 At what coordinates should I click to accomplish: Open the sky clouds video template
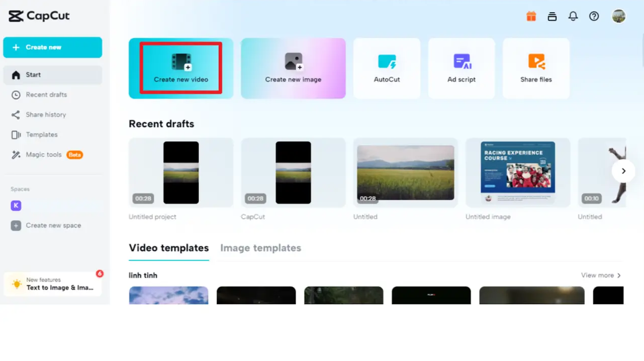168,295
